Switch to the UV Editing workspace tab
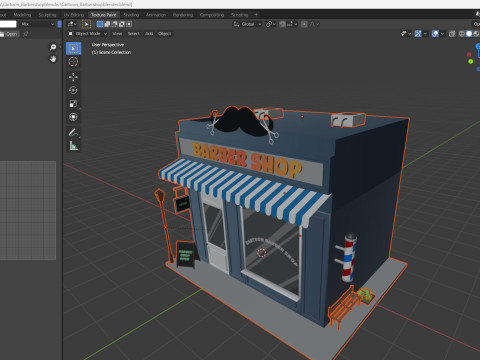Viewport: 480px width, 360px height. (x=74, y=15)
